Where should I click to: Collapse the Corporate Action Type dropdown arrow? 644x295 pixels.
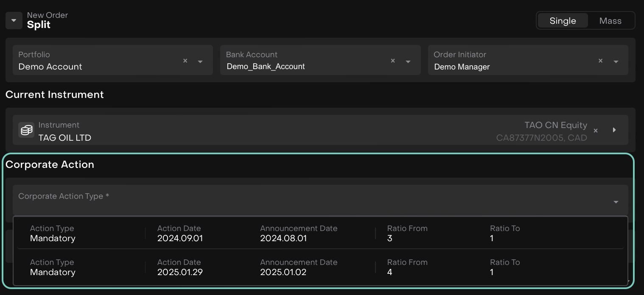tap(616, 202)
